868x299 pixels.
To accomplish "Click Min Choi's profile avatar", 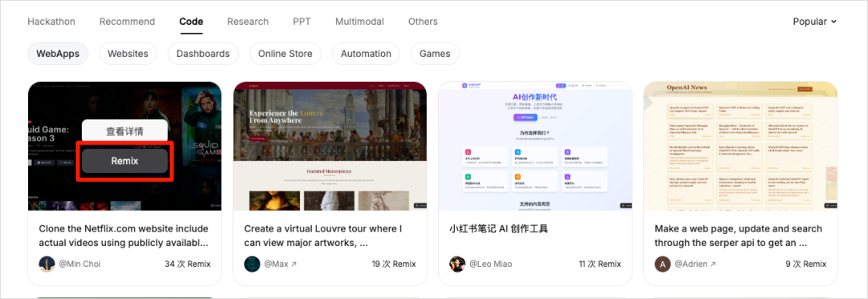I will 47,264.
